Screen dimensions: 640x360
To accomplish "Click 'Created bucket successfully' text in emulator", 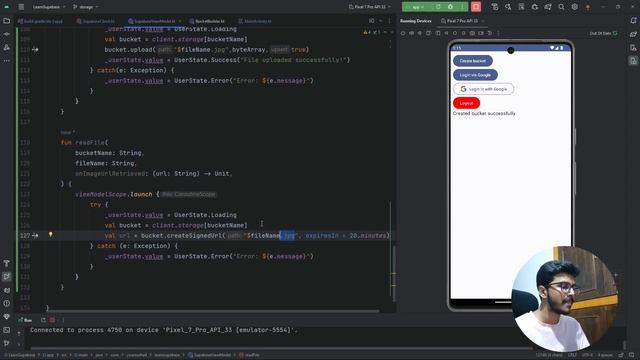I will (x=484, y=113).
